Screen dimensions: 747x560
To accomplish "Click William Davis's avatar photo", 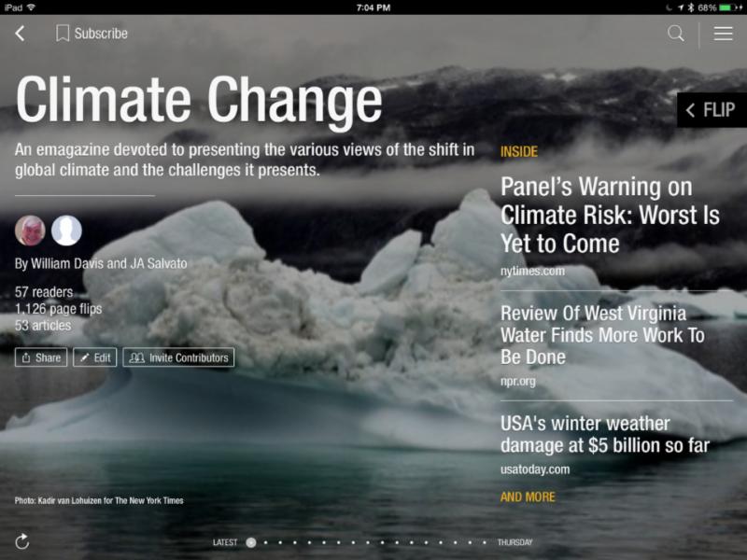I will click(30, 231).
